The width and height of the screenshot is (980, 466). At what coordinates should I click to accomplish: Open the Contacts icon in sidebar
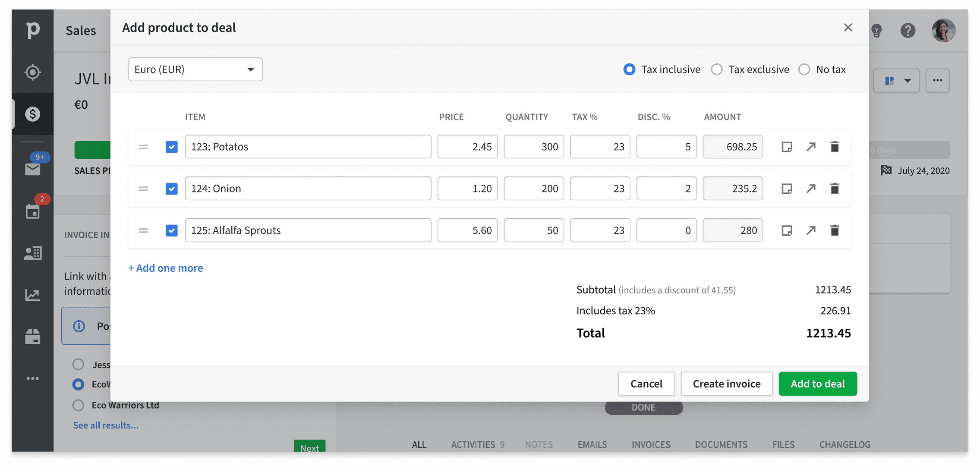33,253
